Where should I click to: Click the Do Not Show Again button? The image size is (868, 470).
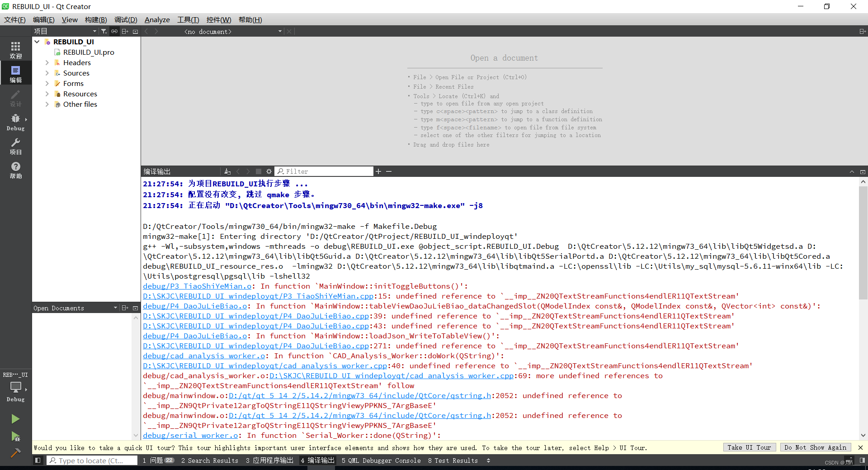(816, 447)
